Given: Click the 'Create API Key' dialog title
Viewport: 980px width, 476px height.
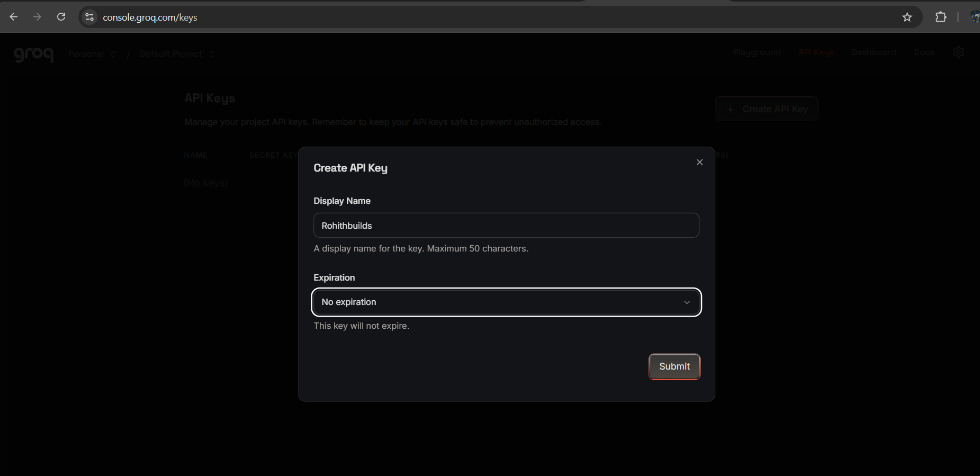Looking at the screenshot, I should coord(350,168).
